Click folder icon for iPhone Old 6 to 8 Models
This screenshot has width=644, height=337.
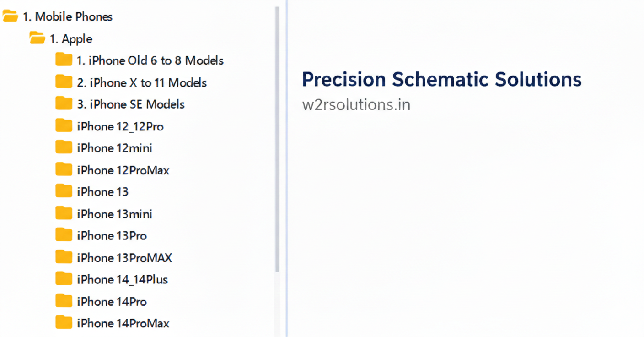(x=64, y=60)
